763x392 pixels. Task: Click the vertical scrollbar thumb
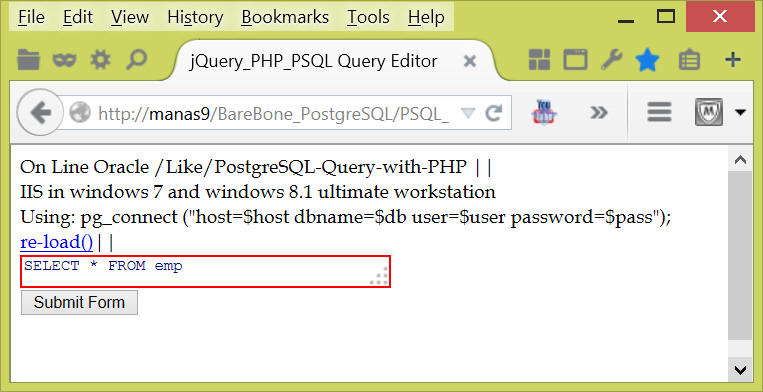pyautogui.click(x=740, y=255)
